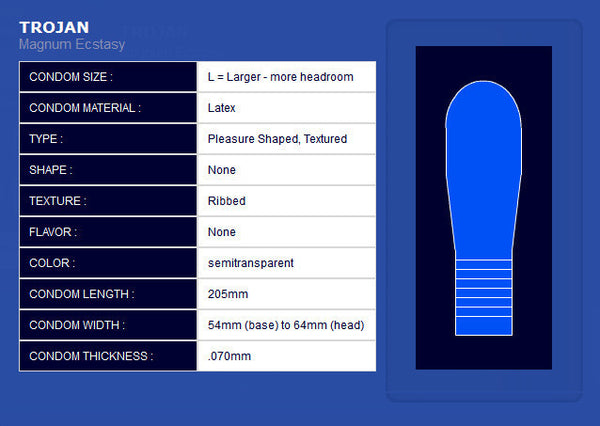Image resolution: width=600 pixels, height=426 pixels.
Task: Click the Ribbed value cell
Action: point(286,201)
